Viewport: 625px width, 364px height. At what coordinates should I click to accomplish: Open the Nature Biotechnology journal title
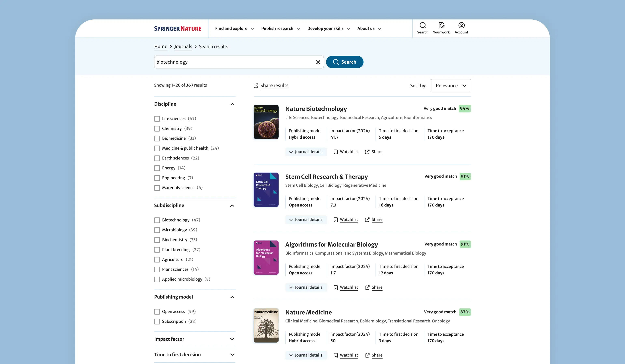tap(316, 109)
